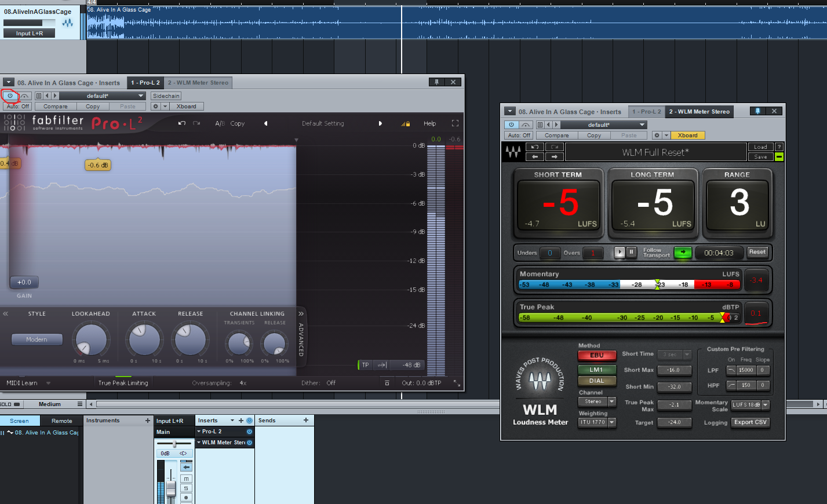Image resolution: width=827 pixels, height=504 pixels.
Task: Click Save button in WLM meter
Action: tap(760, 156)
